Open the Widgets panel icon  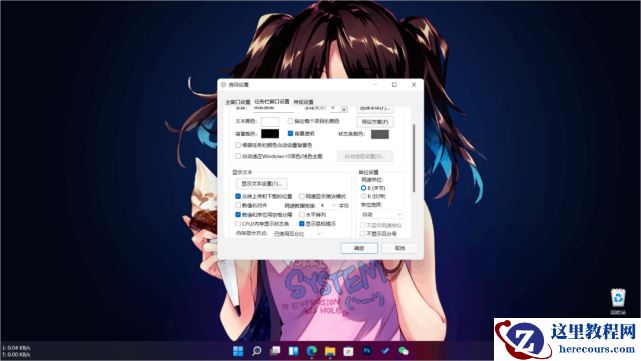[293, 351]
